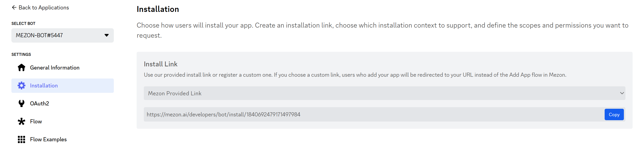Open the Flow page label

tap(36, 121)
